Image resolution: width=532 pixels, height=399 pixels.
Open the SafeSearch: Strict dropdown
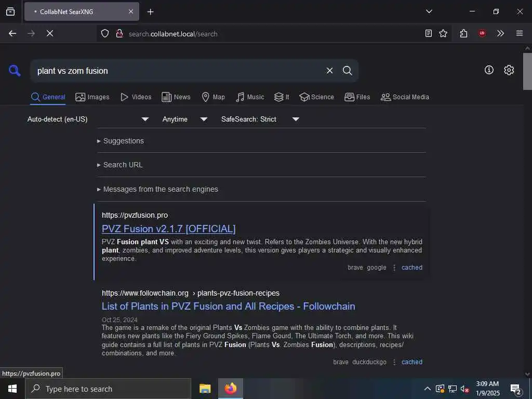coord(260,119)
